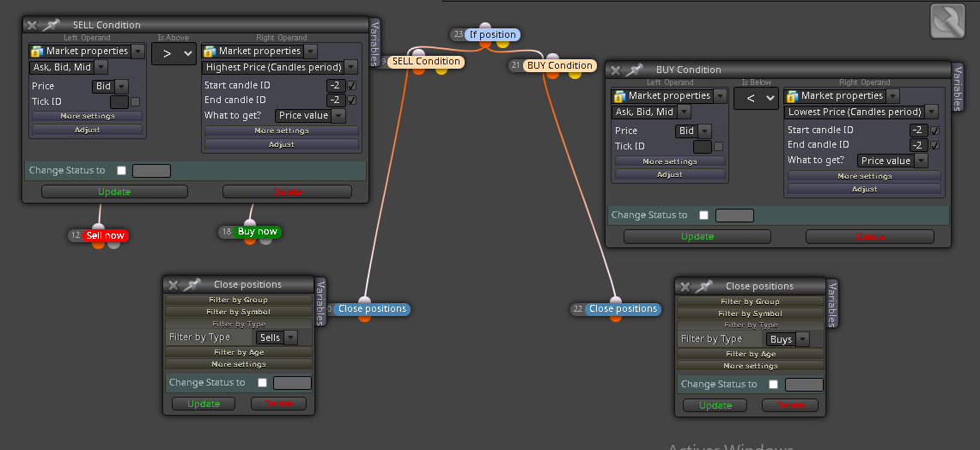Select the Close positions block 22
This screenshot has height=450, width=980.
click(623, 309)
